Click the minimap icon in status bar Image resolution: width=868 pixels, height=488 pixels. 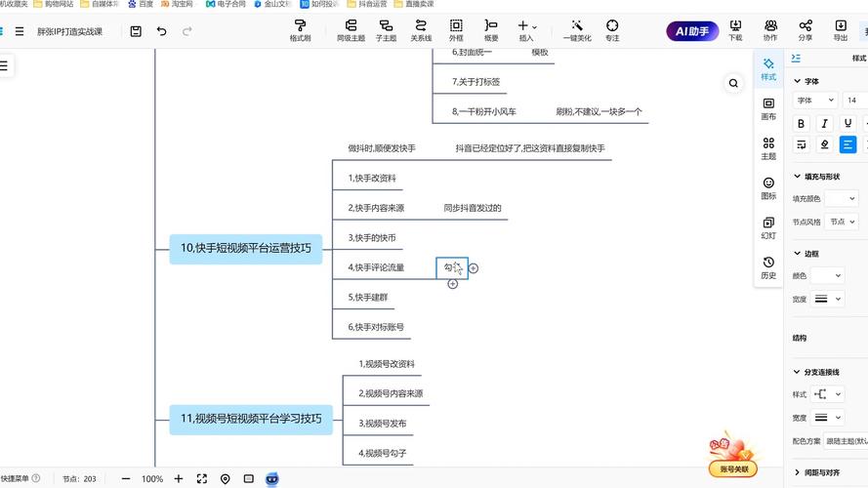(249, 478)
